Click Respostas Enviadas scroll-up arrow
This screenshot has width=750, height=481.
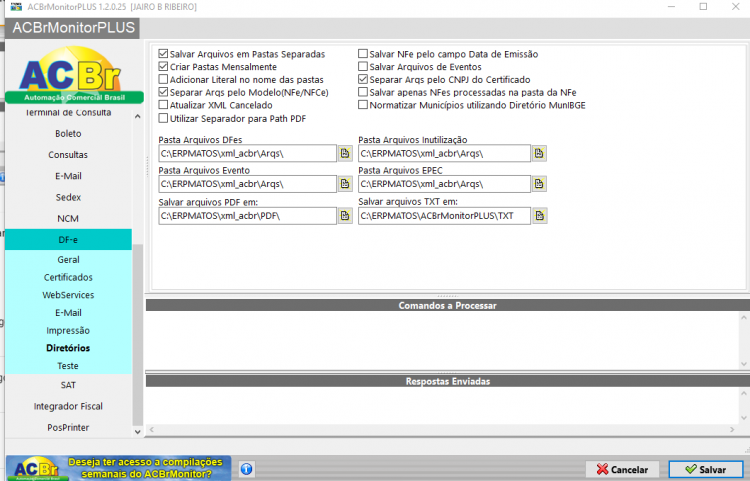pyautogui.click(x=744, y=394)
